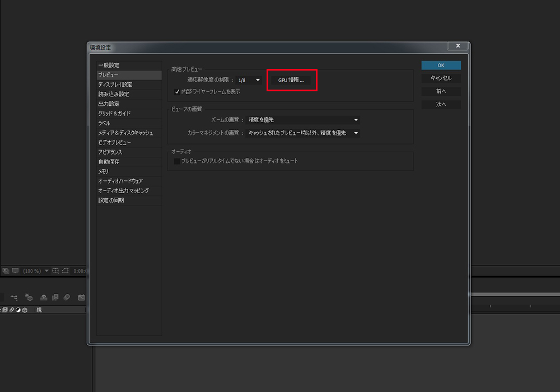Open the composition mini-flowchart icon
The height and width of the screenshot is (392, 560).
pyautogui.click(x=14, y=297)
